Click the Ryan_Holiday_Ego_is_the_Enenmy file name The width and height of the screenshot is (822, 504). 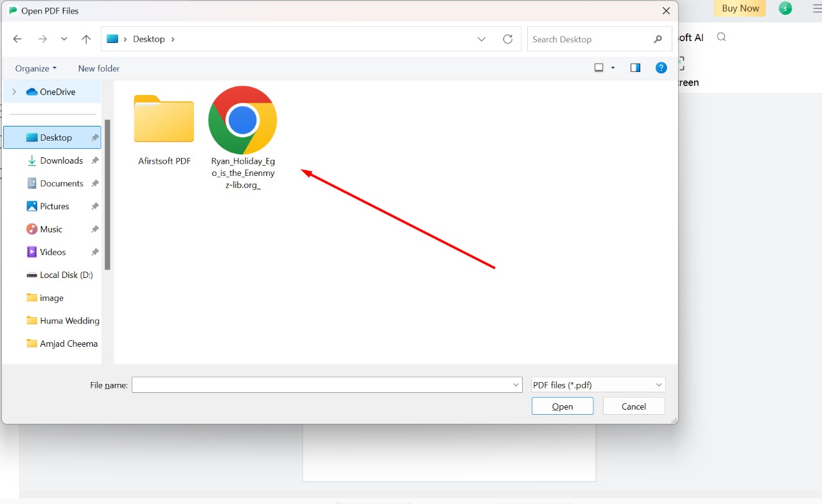(243, 173)
